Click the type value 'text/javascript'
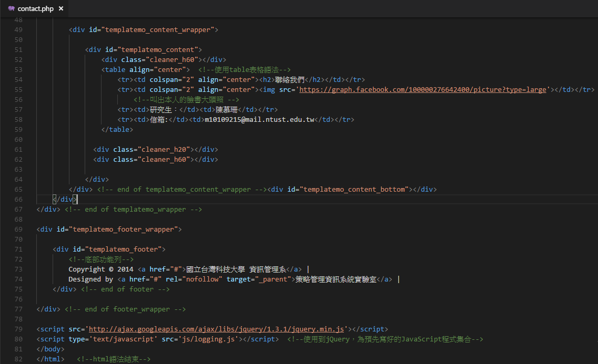 [x=124, y=339]
